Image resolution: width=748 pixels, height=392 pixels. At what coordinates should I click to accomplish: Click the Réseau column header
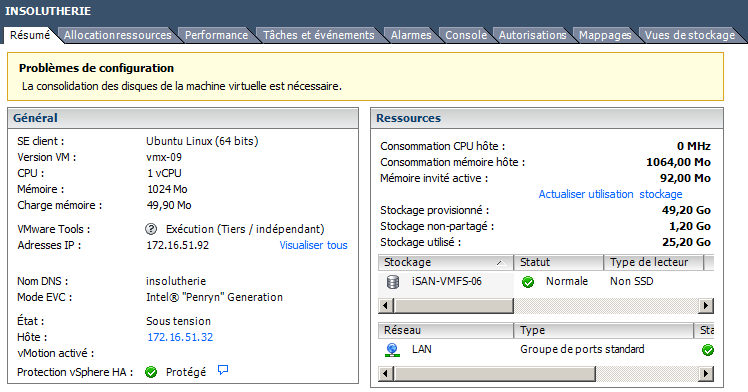pyautogui.click(x=446, y=330)
